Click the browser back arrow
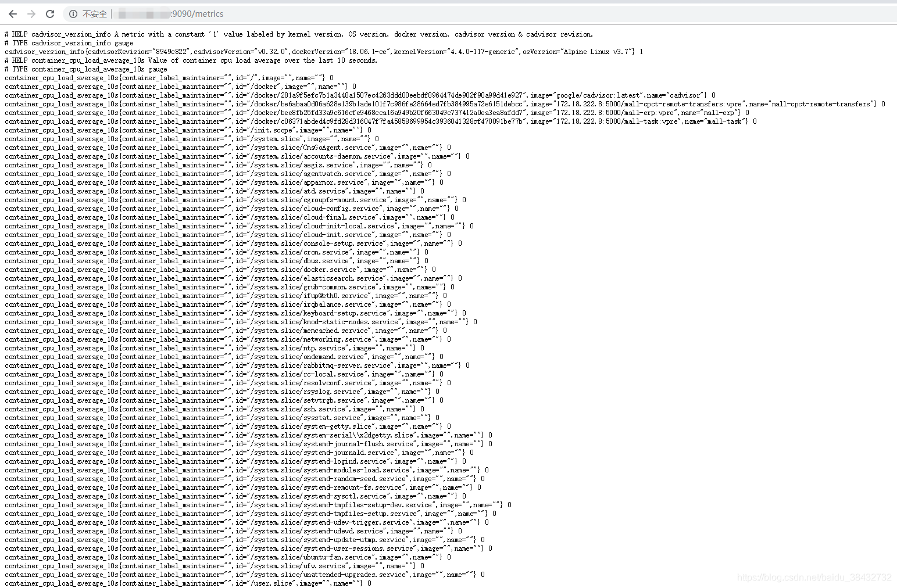 (x=13, y=14)
